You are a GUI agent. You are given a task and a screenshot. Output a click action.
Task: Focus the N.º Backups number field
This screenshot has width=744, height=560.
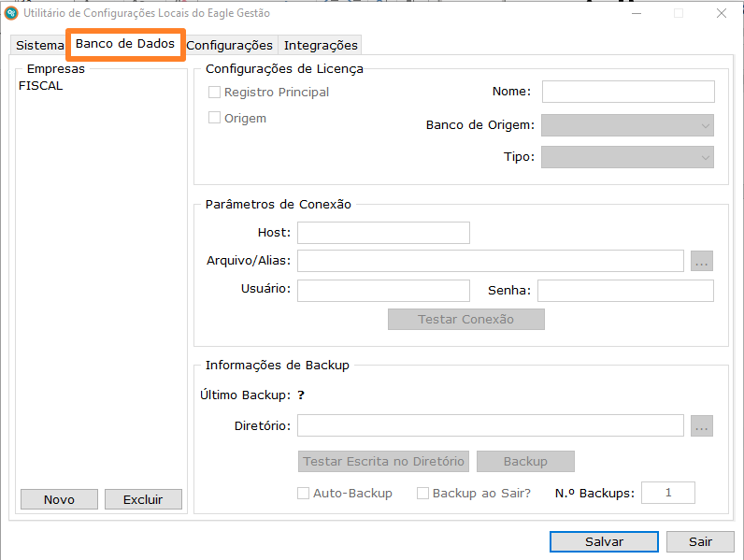(x=667, y=493)
